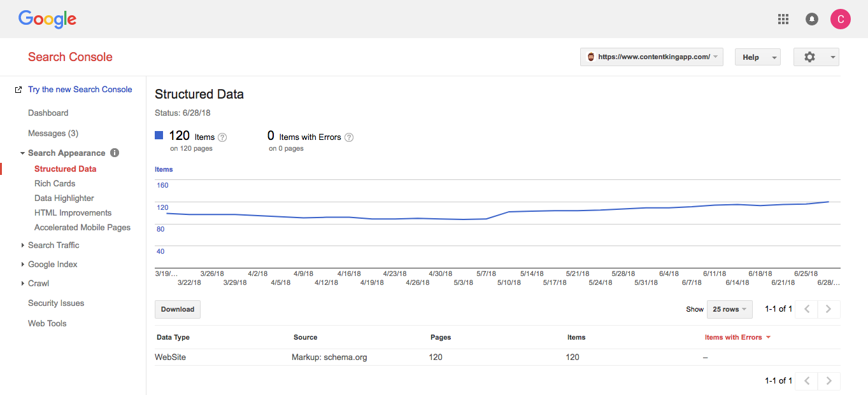Click the 5/7/18 date label on chart
Viewport: 868px width, 395px height.
pyautogui.click(x=486, y=274)
